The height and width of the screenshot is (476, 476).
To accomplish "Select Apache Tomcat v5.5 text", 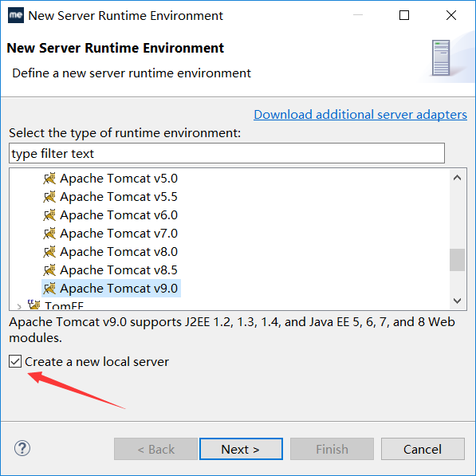I will 119,197.
